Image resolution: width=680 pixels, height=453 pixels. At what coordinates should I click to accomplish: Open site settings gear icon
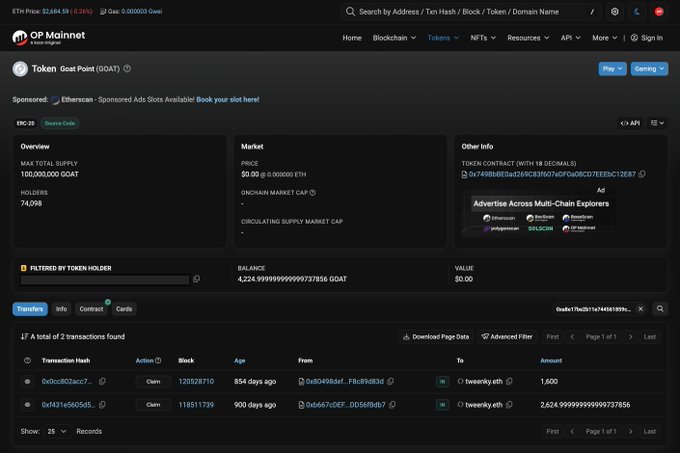tap(615, 12)
